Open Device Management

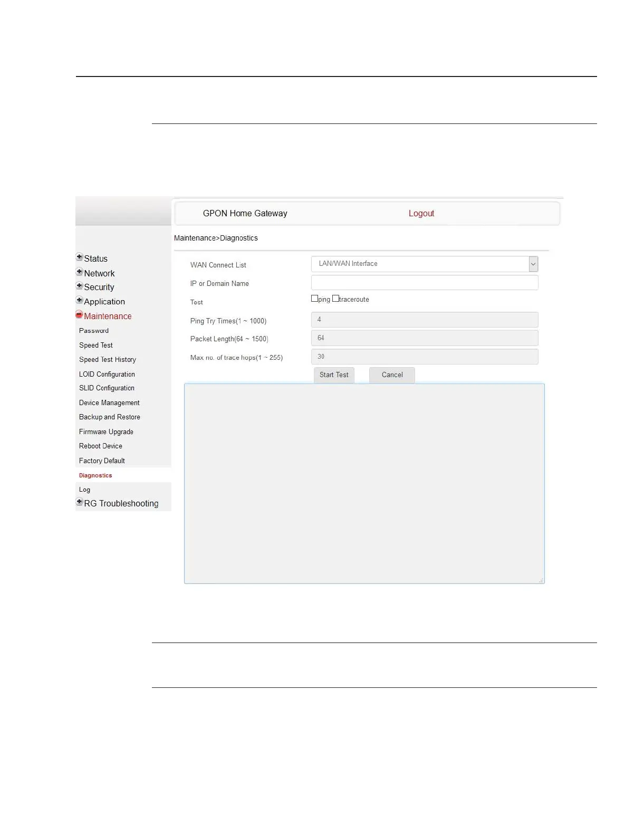coord(109,403)
